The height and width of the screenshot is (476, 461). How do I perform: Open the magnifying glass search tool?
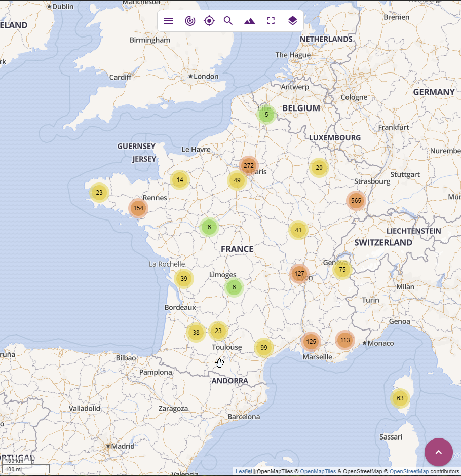[228, 21]
